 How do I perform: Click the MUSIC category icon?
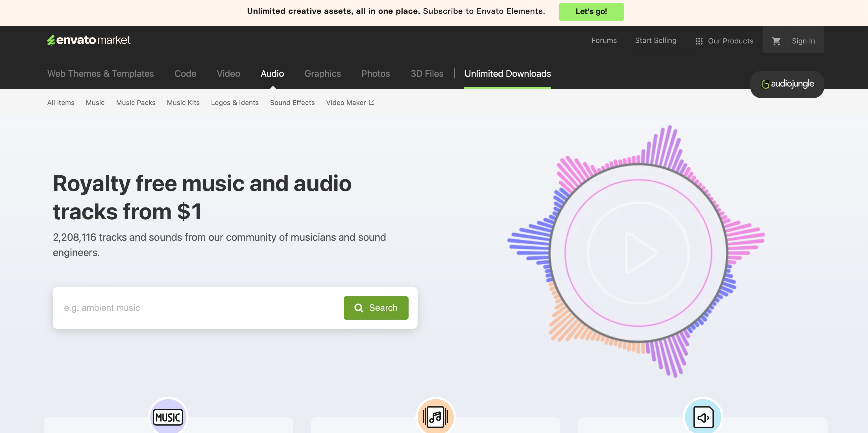pos(168,417)
